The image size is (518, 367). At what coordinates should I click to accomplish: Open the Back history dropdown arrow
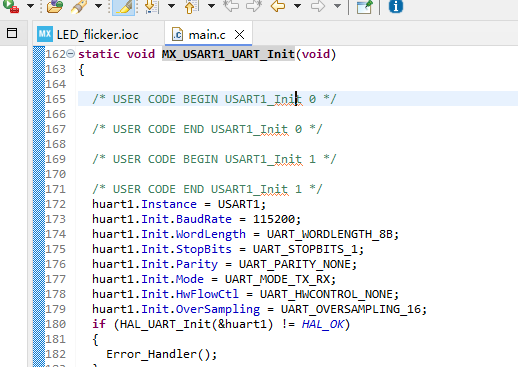click(x=298, y=6)
